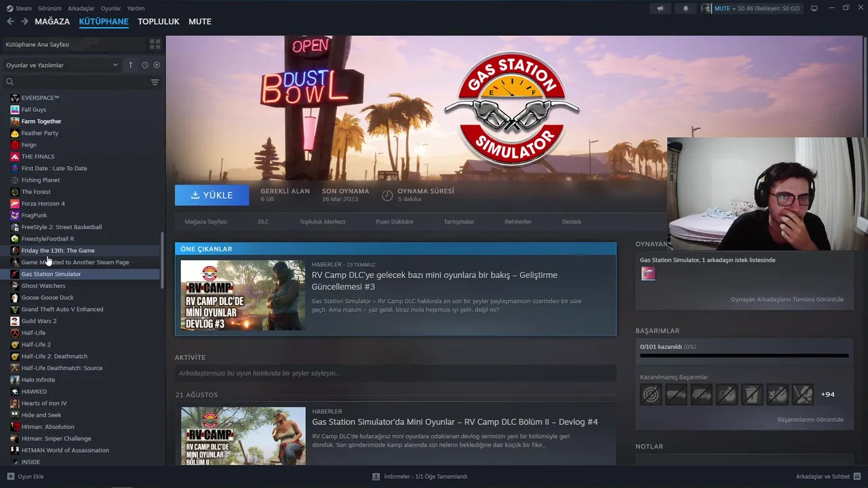
Task: Click the RV Camp Devlog #3 thumbnail
Action: pyautogui.click(x=243, y=296)
